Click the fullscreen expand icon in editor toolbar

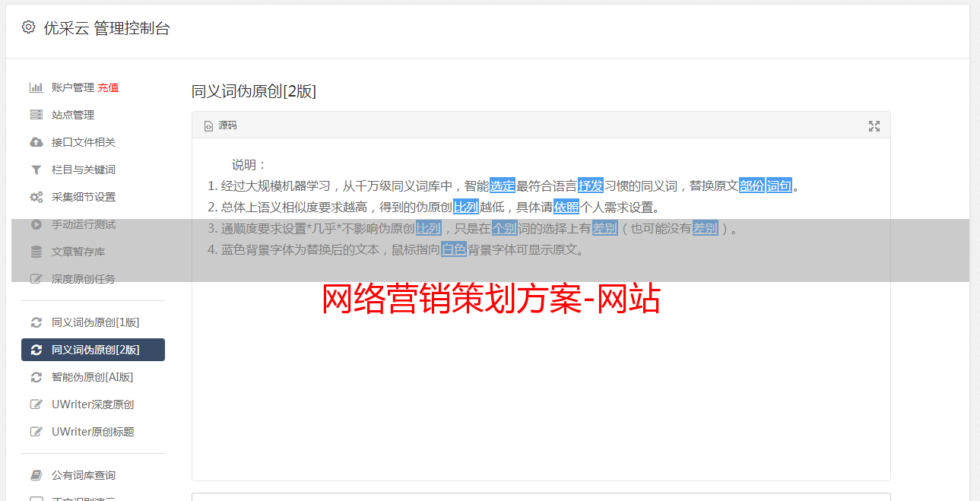tap(874, 126)
